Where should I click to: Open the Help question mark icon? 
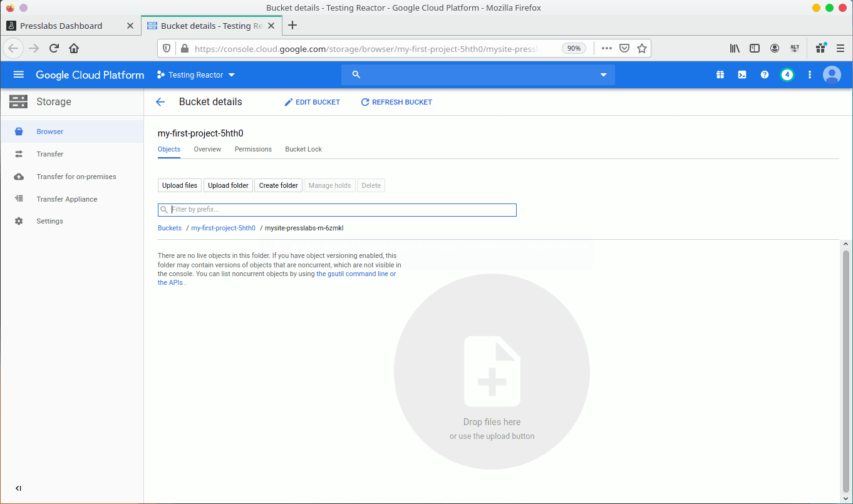point(765,75)
